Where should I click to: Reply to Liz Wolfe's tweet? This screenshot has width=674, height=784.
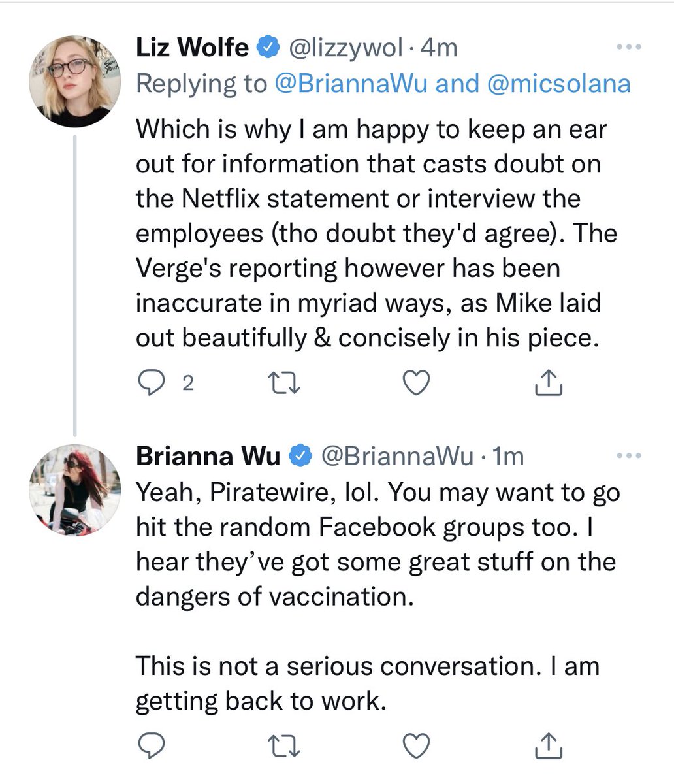[x=153, y=384]
